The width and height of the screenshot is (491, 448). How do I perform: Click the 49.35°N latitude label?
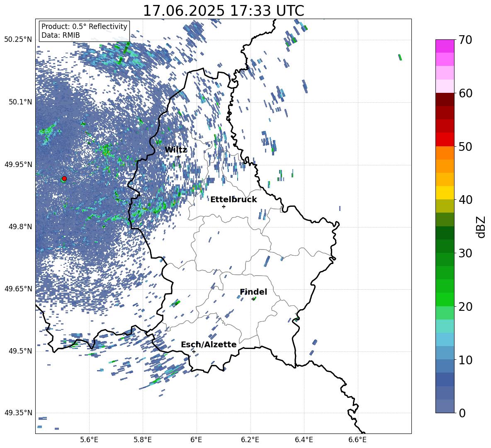[x=18, y=413]
